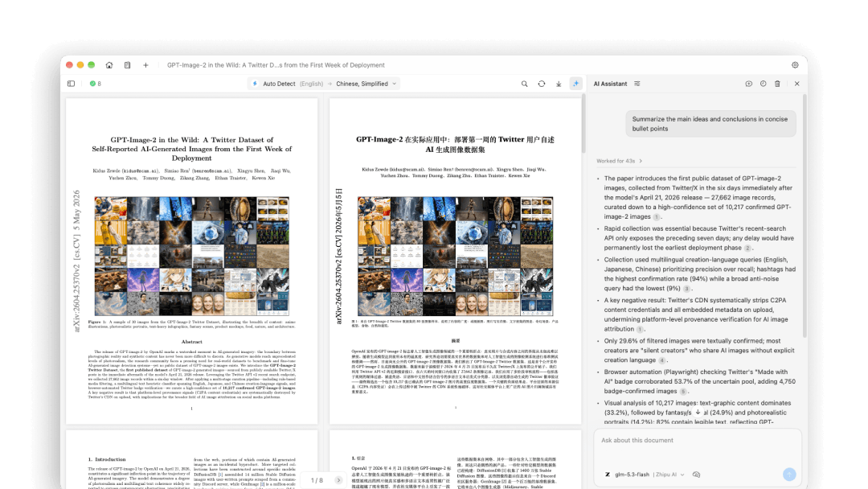Image resolution: width=868 pixels, height=489 pixels.
Task: Click the original paper's figure image grid
Action: 191,256
